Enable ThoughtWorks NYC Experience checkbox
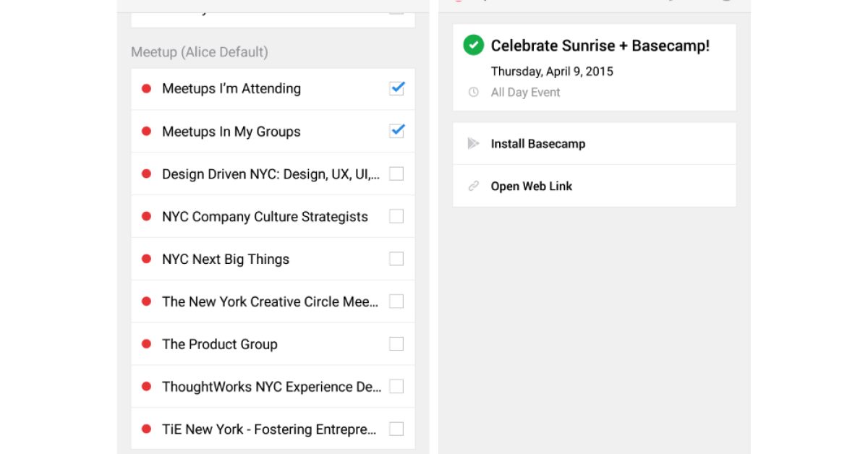Screen dimensions: 868x454 (396, 387)
